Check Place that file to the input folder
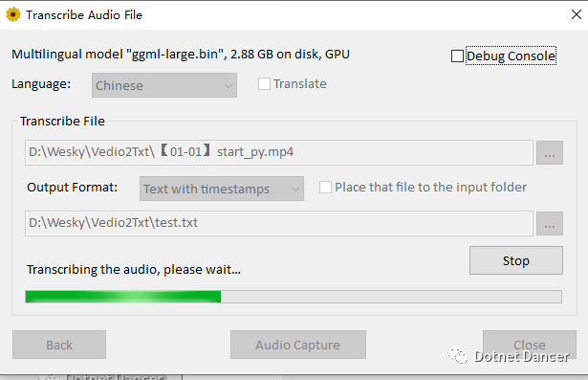 325,187
